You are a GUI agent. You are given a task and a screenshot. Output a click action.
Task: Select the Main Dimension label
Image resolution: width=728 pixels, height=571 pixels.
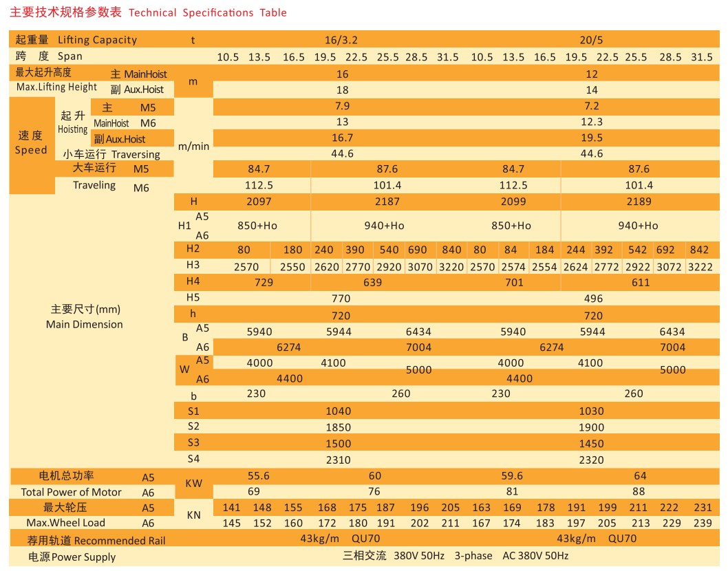[85, 324]
